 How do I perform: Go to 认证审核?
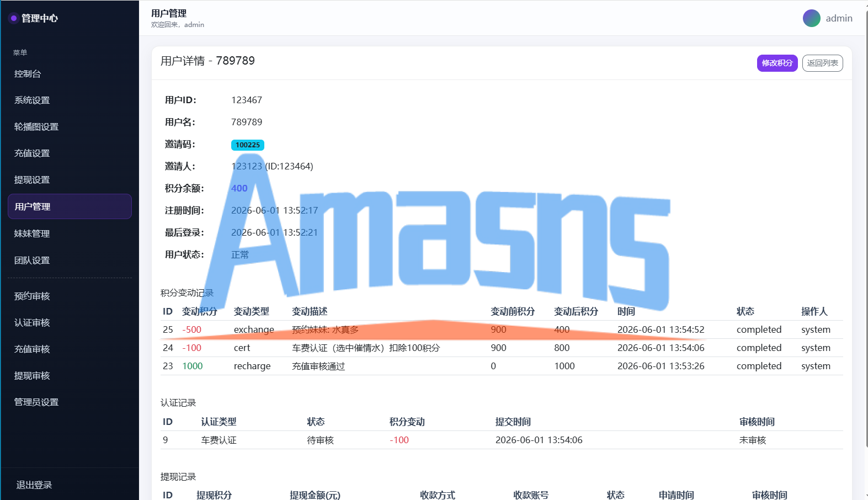[70, 323]
